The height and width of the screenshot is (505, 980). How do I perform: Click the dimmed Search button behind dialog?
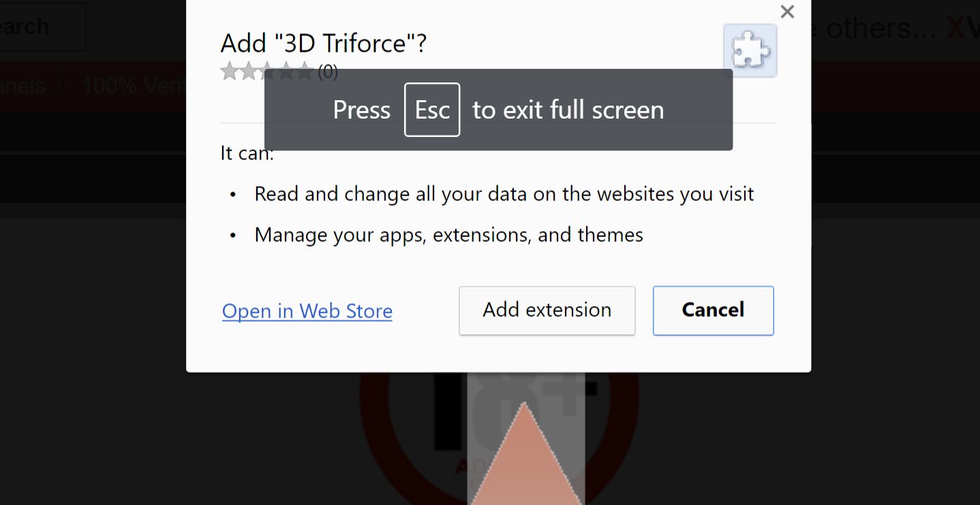pos(34,27)
